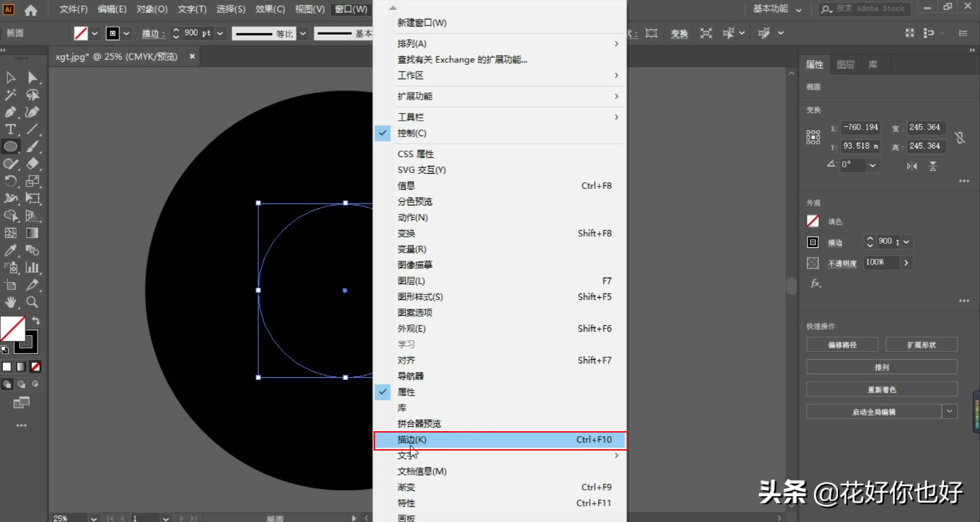The image size is (980, 522).
Task: Switch to the 库 panel tab
Action: (873, 65)
